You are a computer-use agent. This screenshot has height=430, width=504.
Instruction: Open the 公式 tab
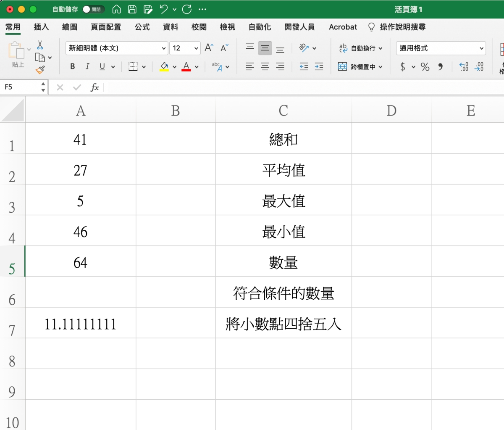click(142, 27)
